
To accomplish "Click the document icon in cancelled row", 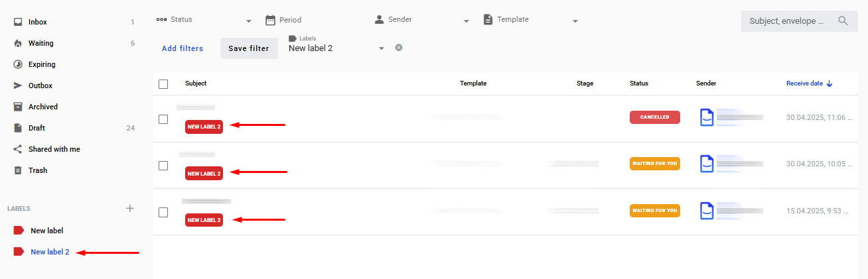I will coord(707,117).
